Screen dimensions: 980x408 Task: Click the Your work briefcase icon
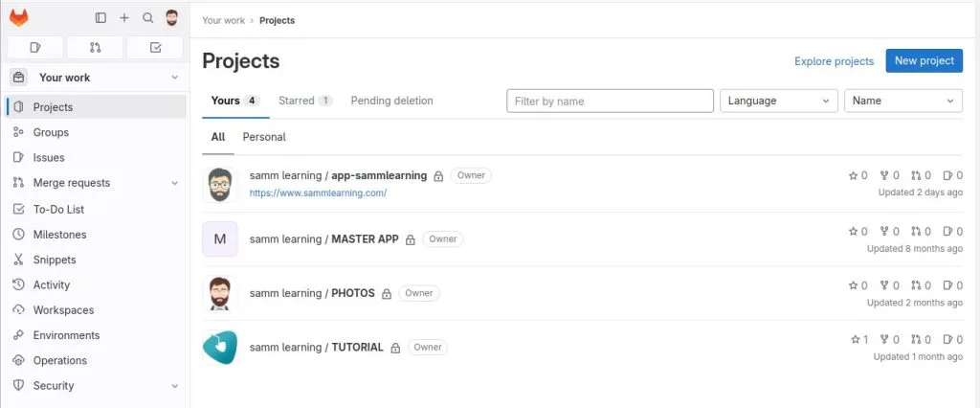coord(19,78)
